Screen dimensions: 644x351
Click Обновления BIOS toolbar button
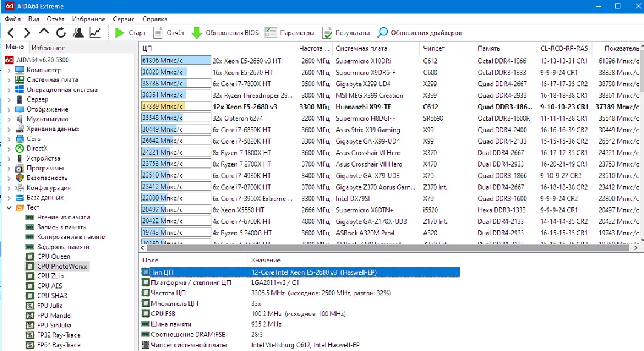[225, 33]
